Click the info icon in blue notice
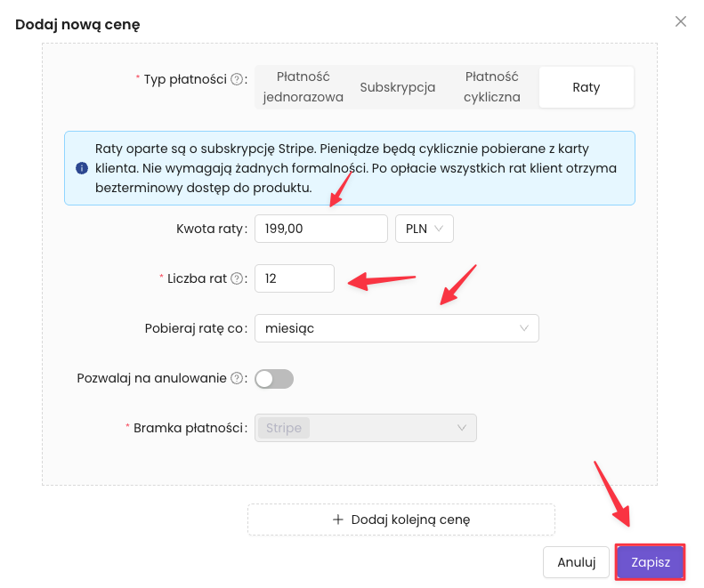Screen dimensions: 704x588 click(x=82, y=168)
